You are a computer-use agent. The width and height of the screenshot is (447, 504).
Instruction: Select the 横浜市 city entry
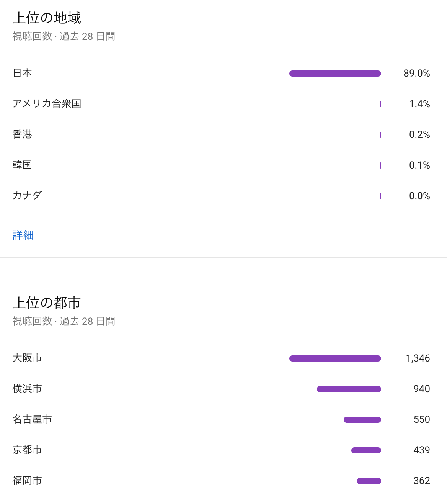tap(27, 389)
